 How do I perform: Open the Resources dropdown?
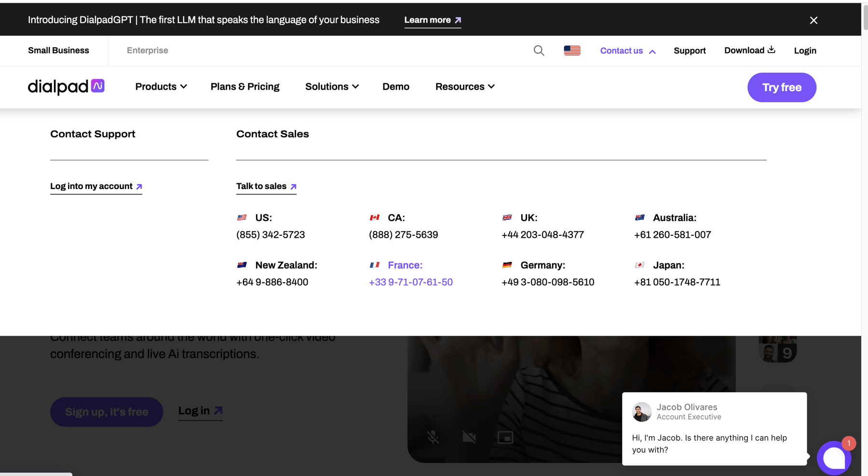464,87
